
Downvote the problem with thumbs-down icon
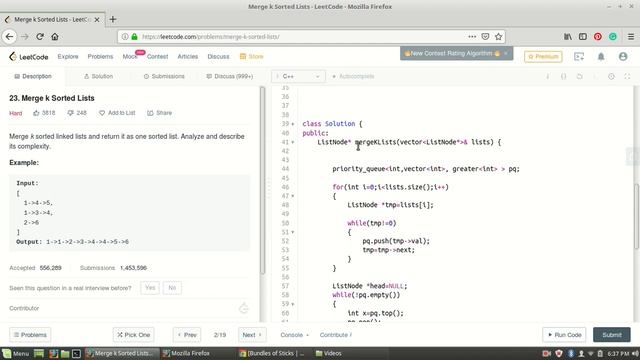click(70, 113)
